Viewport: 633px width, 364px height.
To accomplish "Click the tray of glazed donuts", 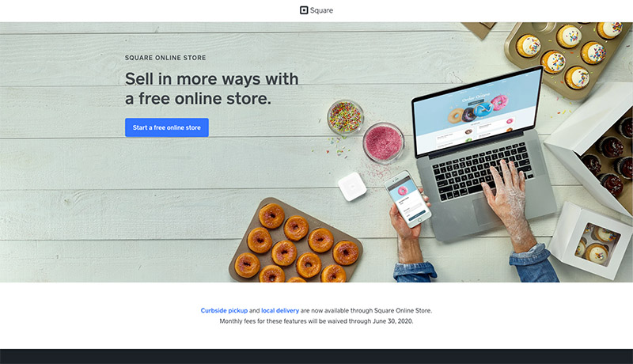I will point(295,242).
